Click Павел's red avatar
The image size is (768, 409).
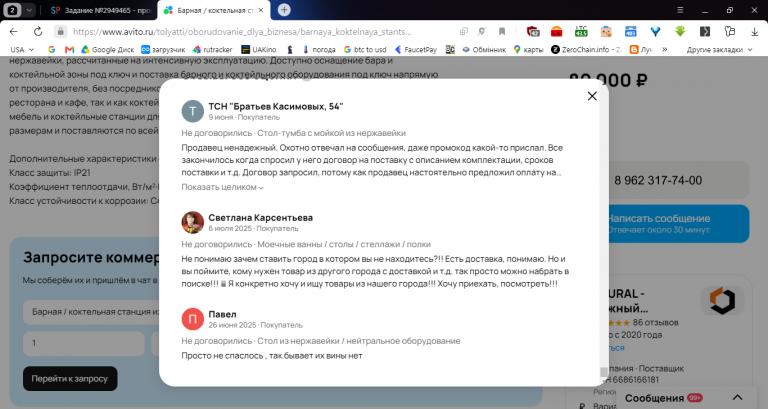pyautogui.click(x=192, y=319)
